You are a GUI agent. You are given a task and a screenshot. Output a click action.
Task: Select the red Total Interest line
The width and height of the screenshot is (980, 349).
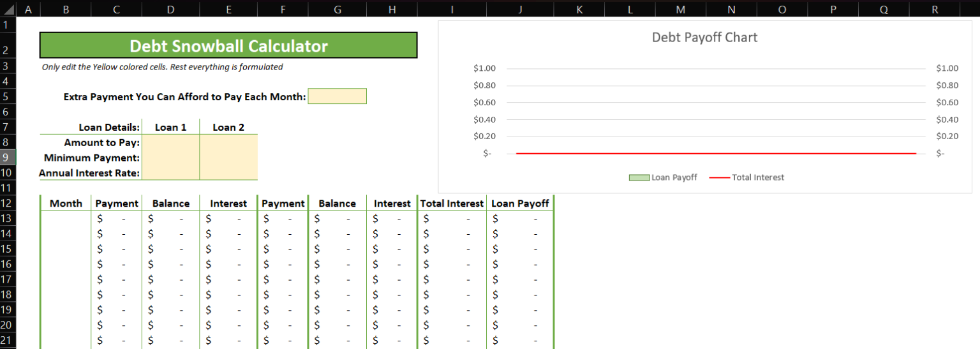tap(716, 153)
